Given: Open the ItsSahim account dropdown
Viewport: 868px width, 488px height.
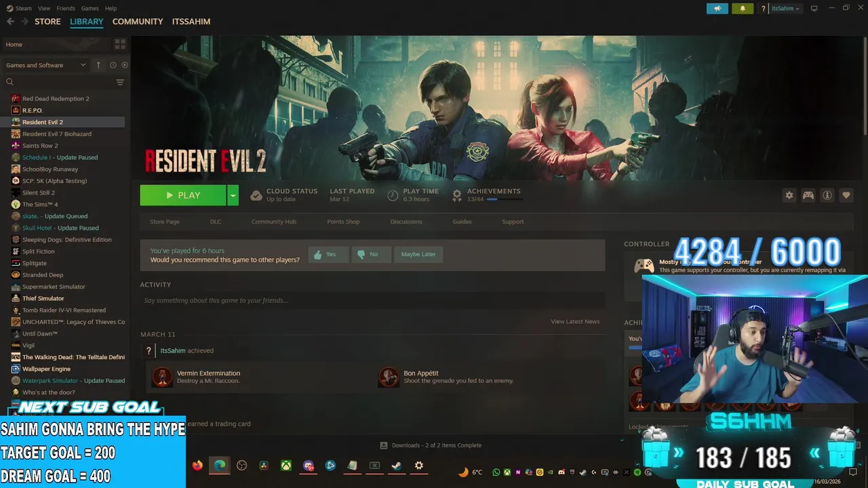Looking at the screenshot, I should point(786,9).
